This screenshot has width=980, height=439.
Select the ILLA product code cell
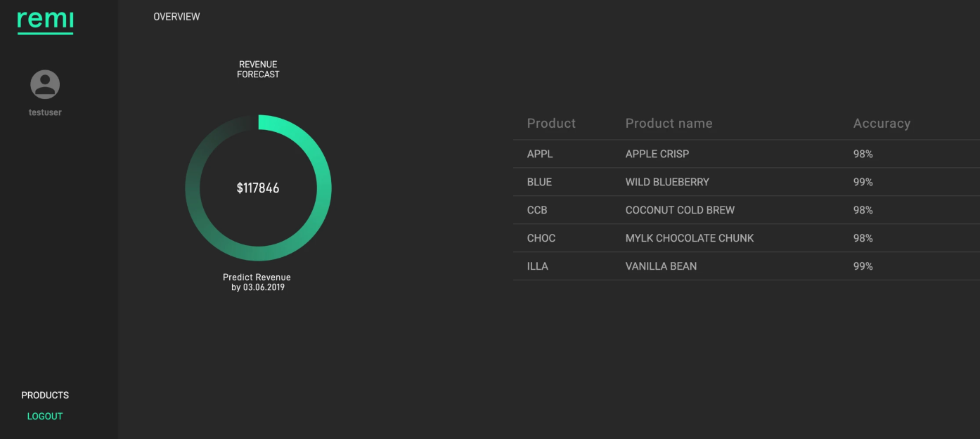coord(538,266)
